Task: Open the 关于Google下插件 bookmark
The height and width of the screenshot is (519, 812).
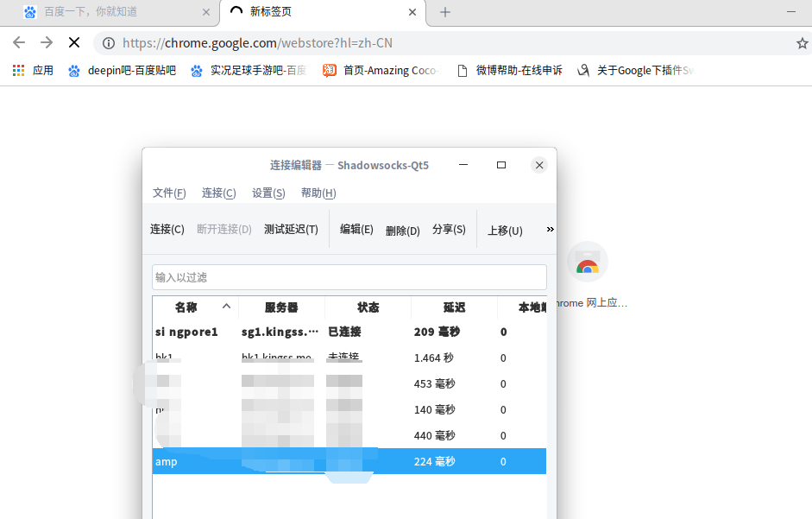Action: [635, 71]
